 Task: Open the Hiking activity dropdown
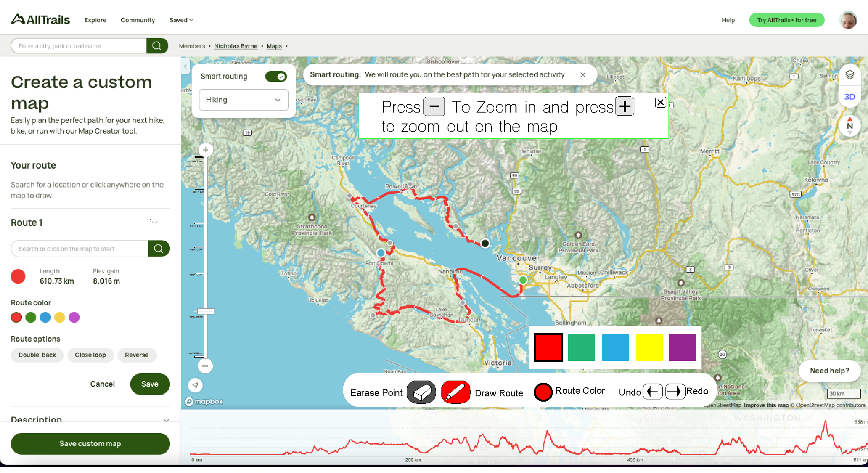[x=244, y=100]
